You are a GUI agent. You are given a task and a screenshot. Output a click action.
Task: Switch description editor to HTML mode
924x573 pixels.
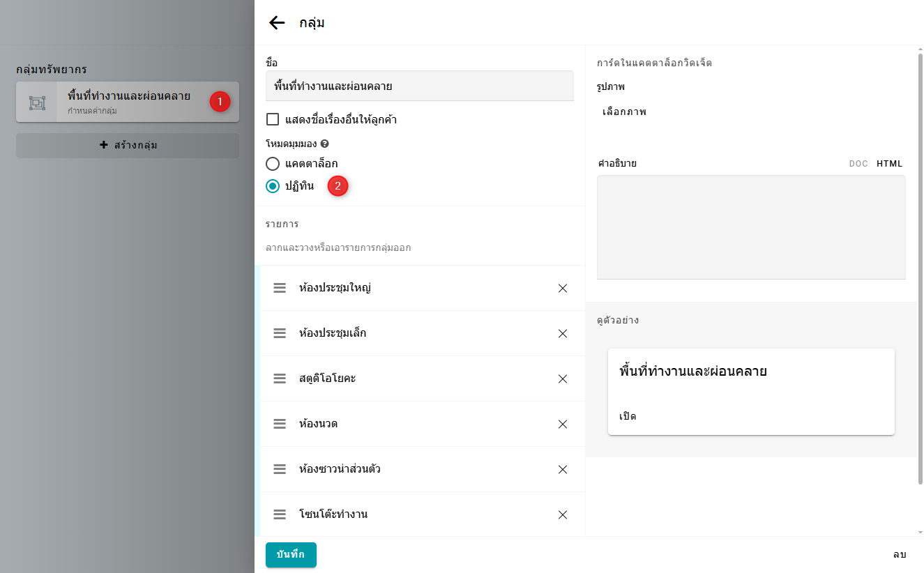[x=889, y=164]
